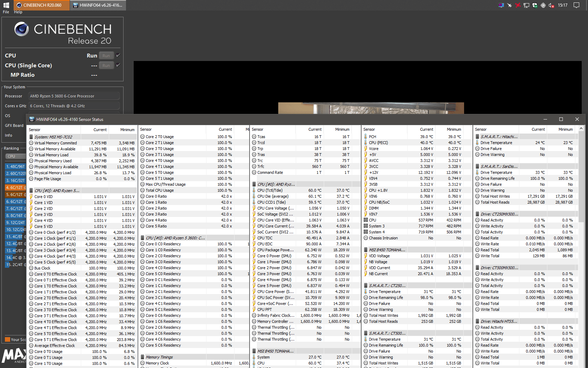Click the Total Host Writes 17,291 GB icon

click(x=477, y=196)
